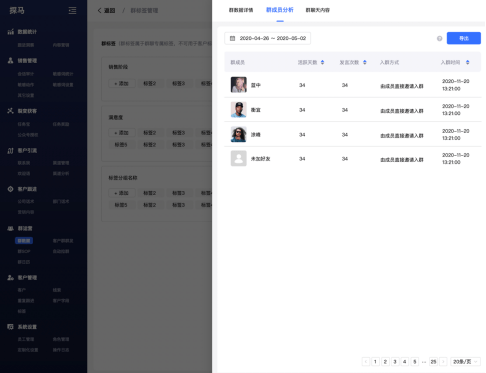Image resolution: width=486 pixels, height=373 pixels.
Task: Click the 入群方式 column header
Action: point(389,62)
